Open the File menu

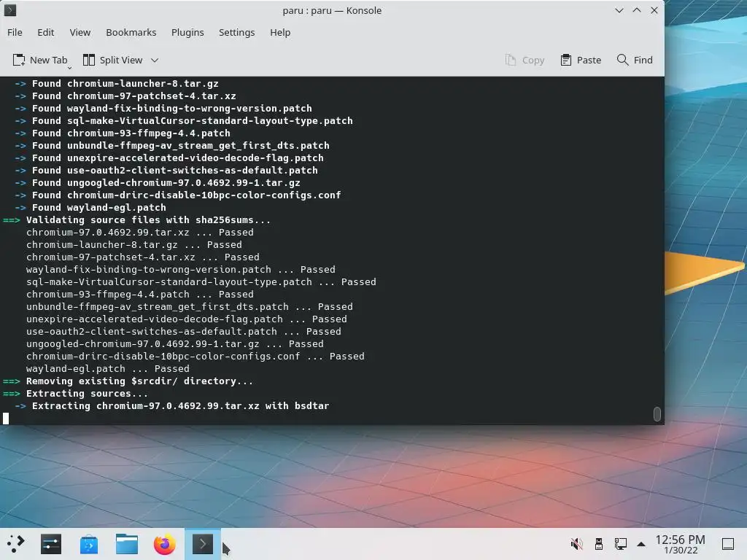[x=15, y=32]
